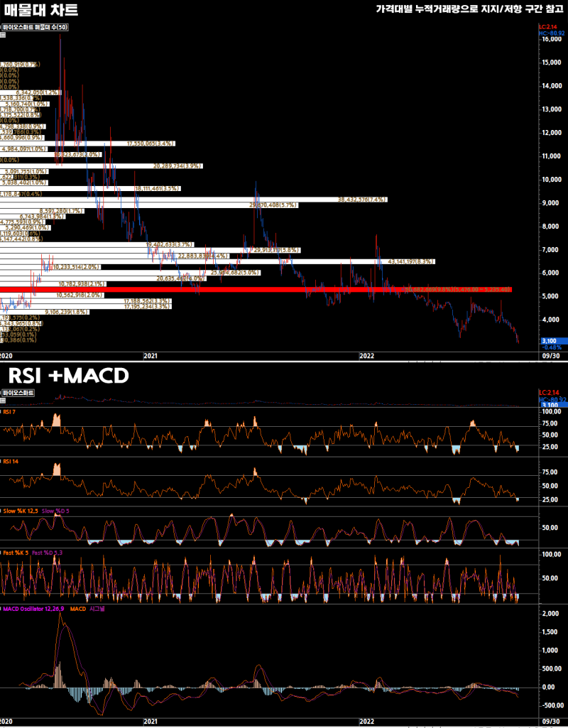Click the small grid icon under 매물대 label
568x728 pixels.
coord(3,35)
